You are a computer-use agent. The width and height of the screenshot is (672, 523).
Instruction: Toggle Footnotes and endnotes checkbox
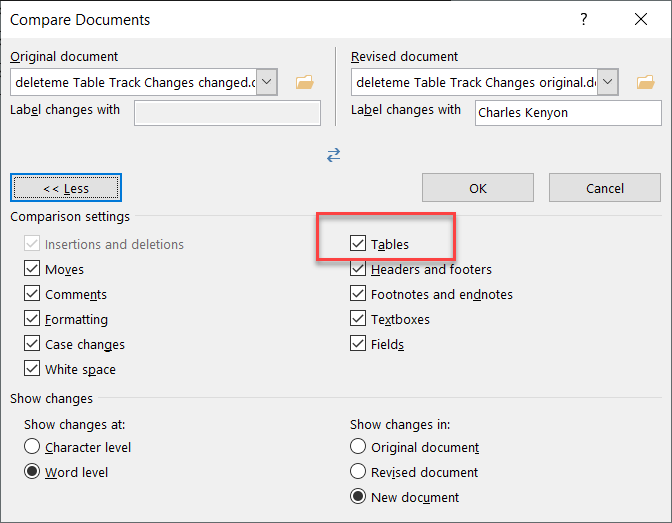[358, 294]
